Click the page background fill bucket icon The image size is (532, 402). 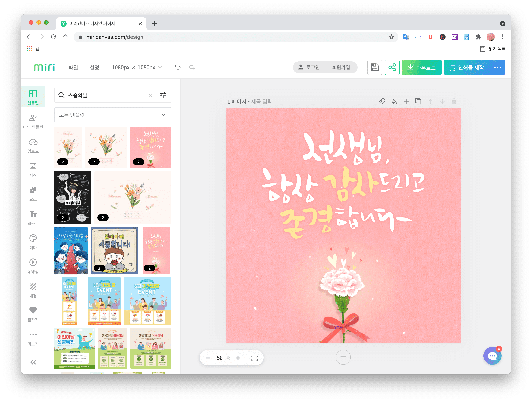[x=394, y=101]
